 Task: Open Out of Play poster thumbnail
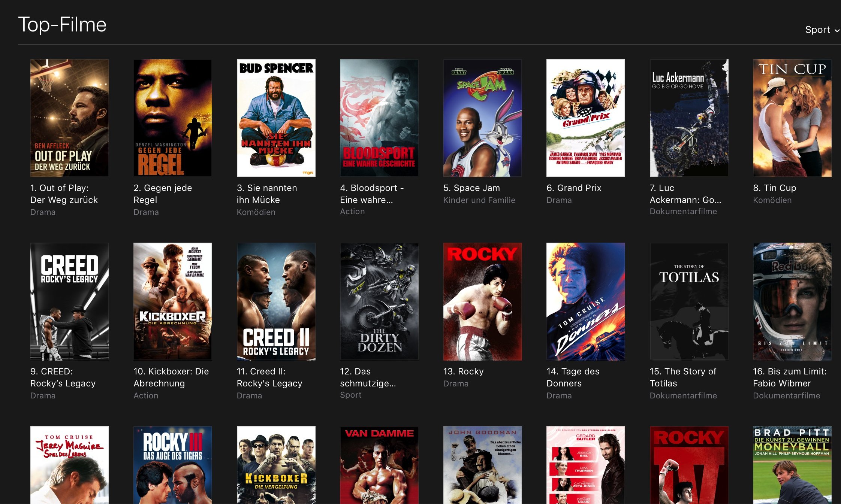point(70,118)
